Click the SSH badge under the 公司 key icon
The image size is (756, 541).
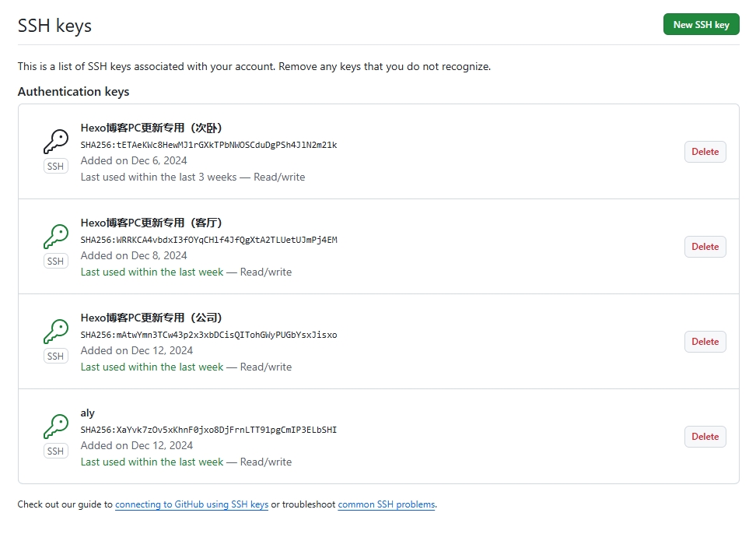[x=55, y=356]
